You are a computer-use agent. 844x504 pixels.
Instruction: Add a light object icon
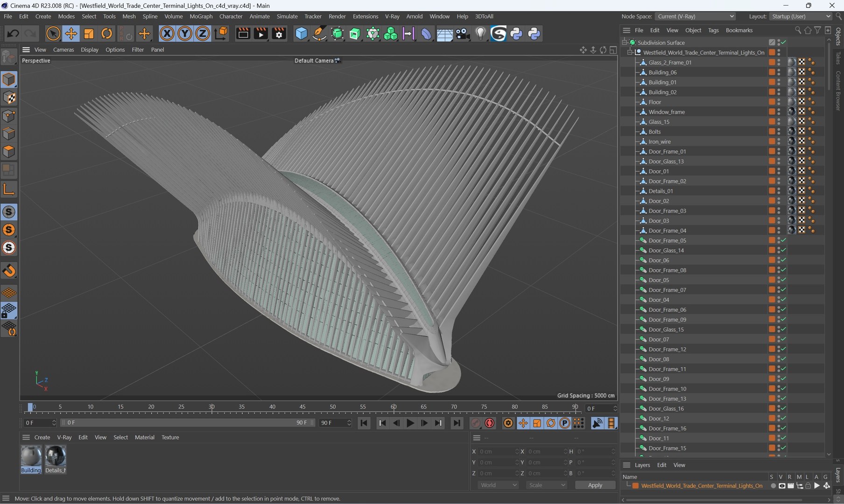(x=480, y=33)
